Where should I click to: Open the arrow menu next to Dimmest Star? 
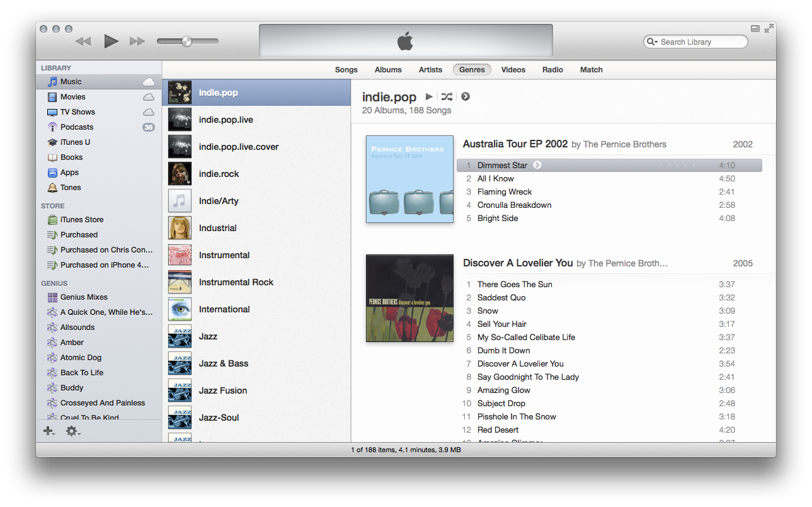pos(537,166)
